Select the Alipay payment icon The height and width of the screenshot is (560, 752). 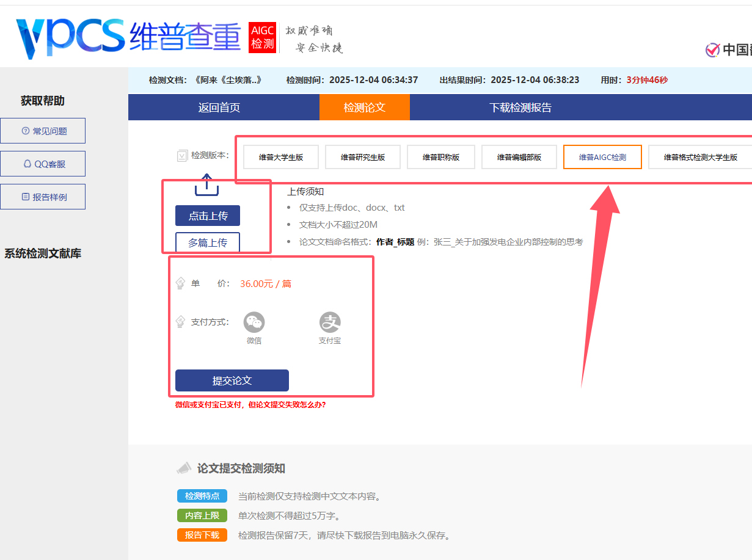click(329, 322)
